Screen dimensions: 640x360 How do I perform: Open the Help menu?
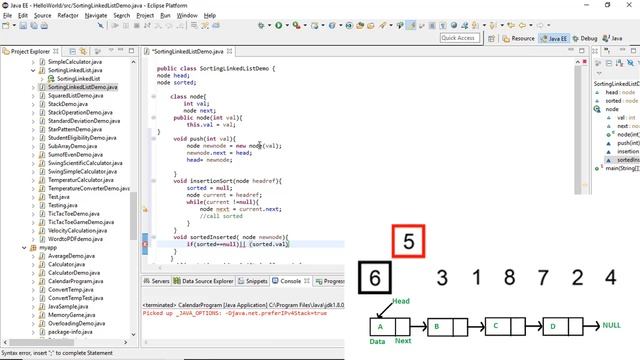pos(210,16)
